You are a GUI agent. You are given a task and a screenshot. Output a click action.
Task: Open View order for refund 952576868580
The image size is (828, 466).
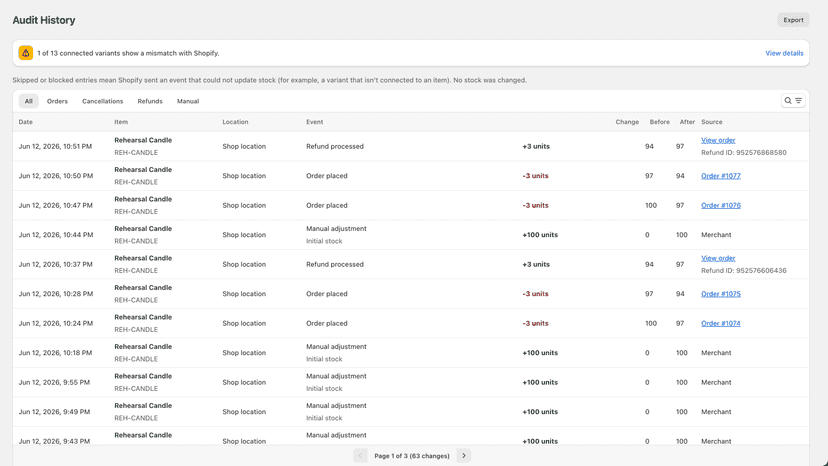718,140
